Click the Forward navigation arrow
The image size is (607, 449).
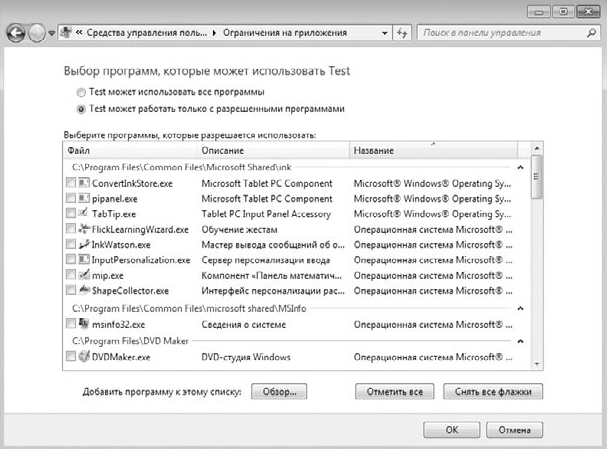(37, 33)
